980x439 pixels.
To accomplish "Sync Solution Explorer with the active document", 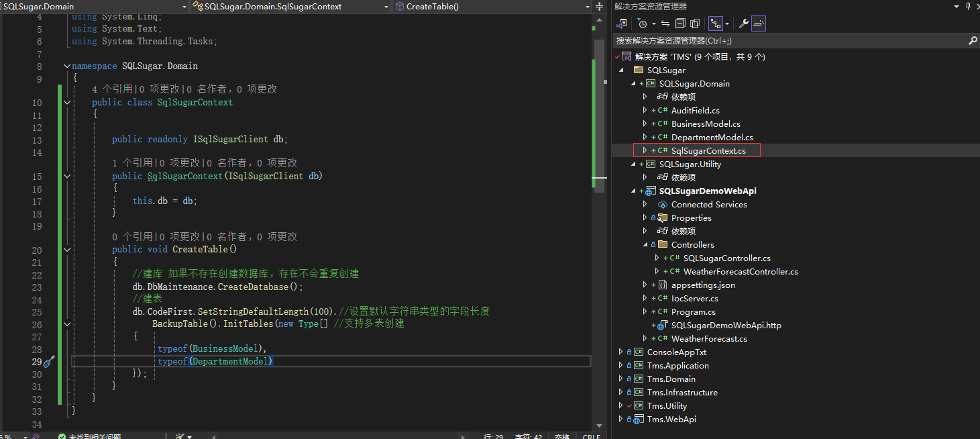I will 665,23.
